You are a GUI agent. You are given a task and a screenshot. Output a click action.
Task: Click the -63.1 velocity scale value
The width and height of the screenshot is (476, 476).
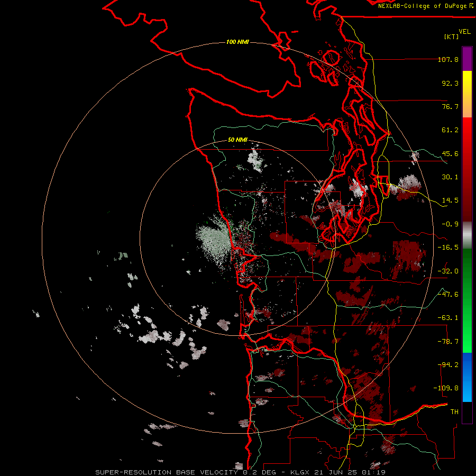tap(448, 318)
